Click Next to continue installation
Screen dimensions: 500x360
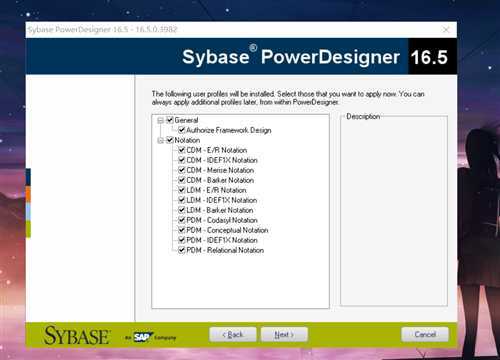click(284, 334)
